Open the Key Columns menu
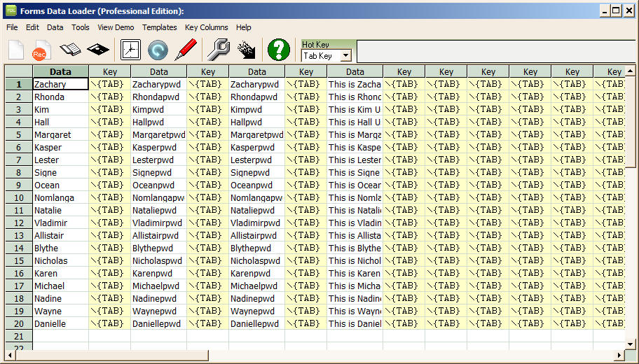Viewport: 639px width, 364px height. (206, 27)
